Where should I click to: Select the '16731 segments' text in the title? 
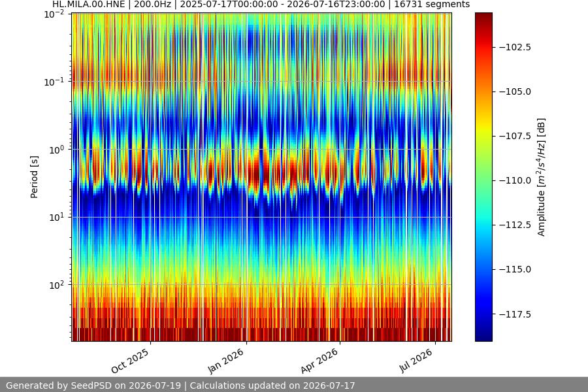click(432, 5)
